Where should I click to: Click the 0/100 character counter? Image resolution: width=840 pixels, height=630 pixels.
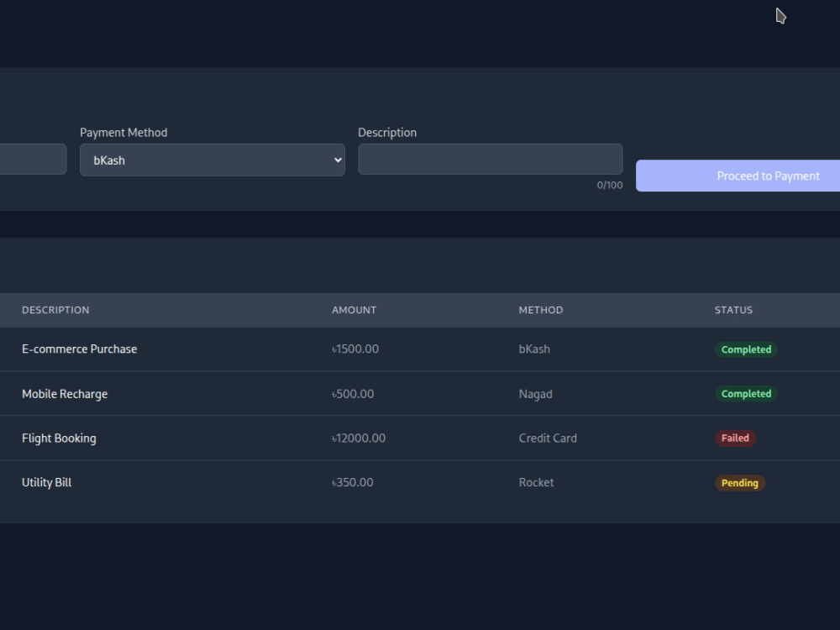point(610,186)
